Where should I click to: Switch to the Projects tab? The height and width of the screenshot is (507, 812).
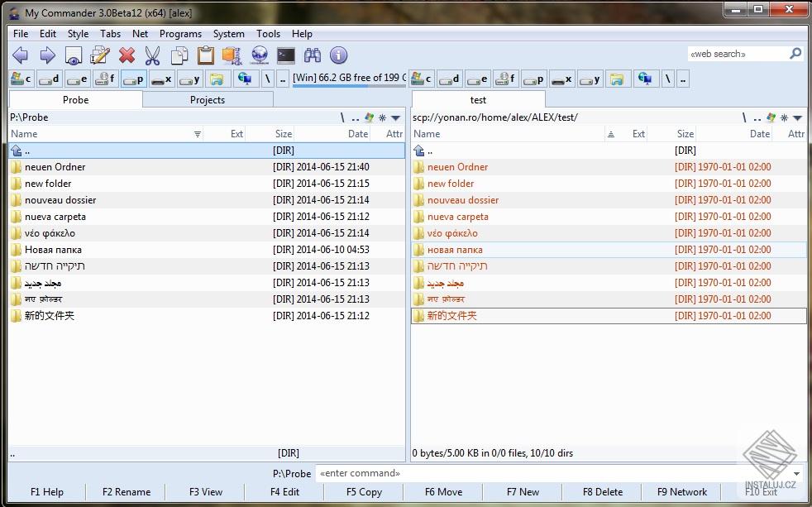pyautogui.click(x=208, y=100)
